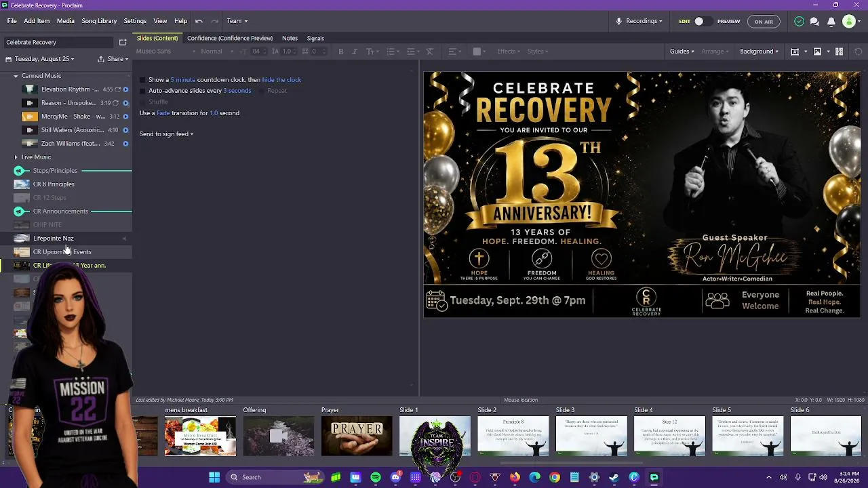Click the hide the clock link
The width and height of the screenshot is (868, 488).
tap(281, 80)
